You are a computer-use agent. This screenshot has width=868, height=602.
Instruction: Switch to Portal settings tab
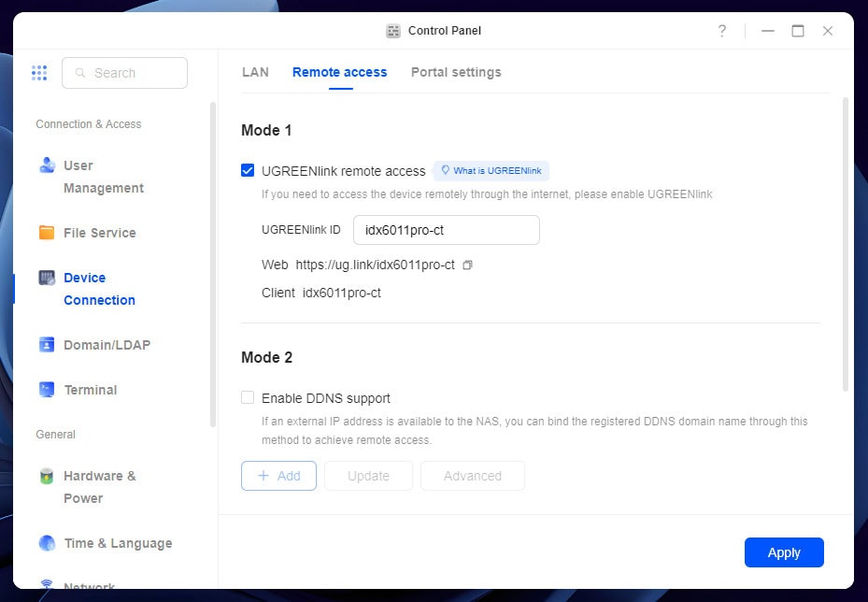click(456, 72)
